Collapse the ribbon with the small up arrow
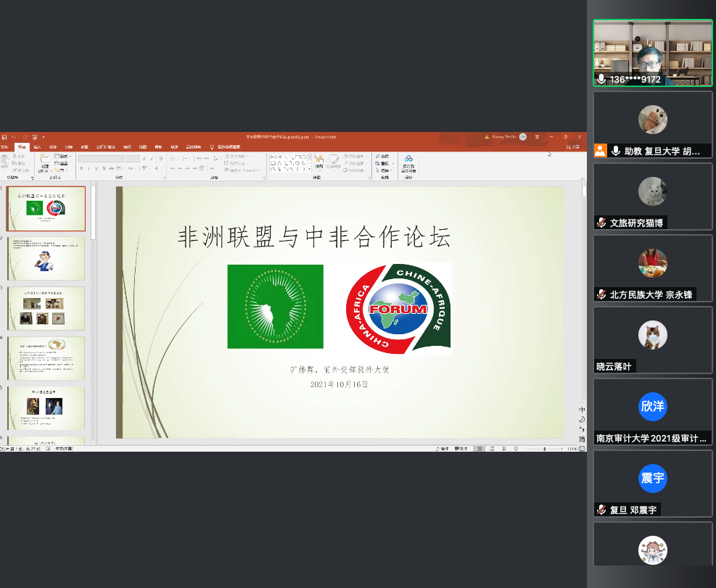This screenshot has width=716, height=588. [x=583, y=179]
